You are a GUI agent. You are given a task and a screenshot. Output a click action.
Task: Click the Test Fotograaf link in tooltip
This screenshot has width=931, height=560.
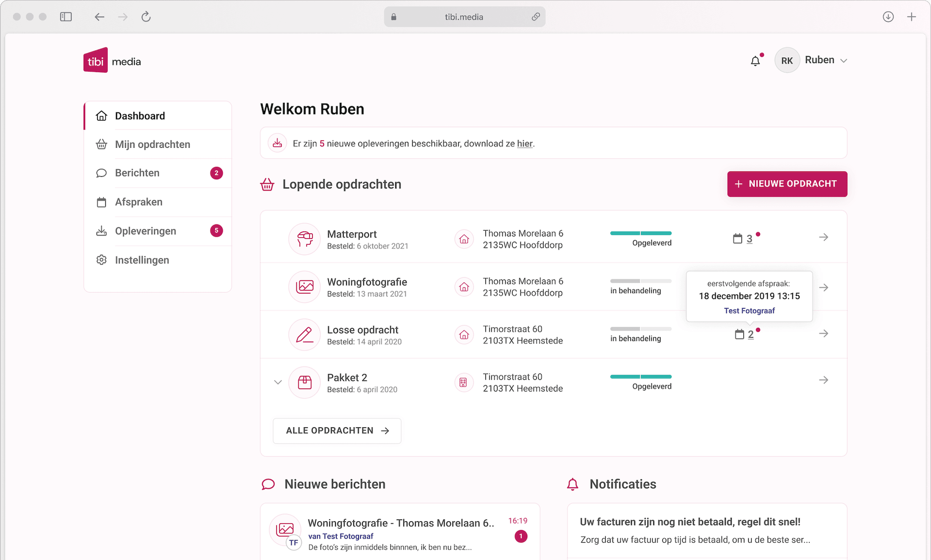(x=749, y=311)
